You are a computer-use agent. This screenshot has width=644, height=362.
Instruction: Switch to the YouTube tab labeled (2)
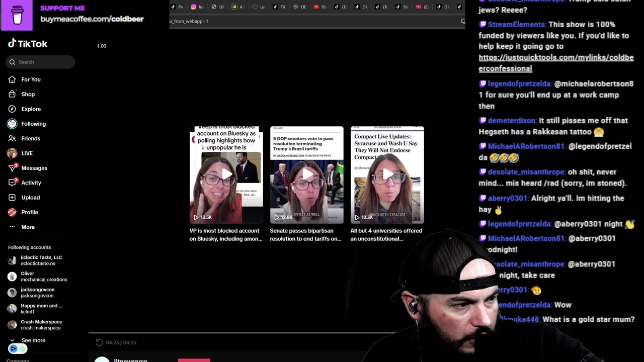point(422,7)
